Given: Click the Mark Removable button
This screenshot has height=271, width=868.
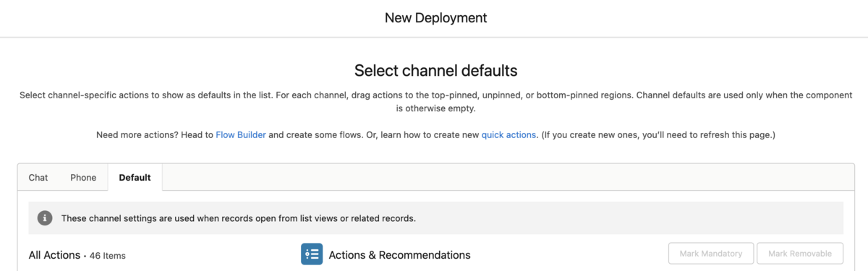Looking at the screenshot, I should click(x=800, y=254).
